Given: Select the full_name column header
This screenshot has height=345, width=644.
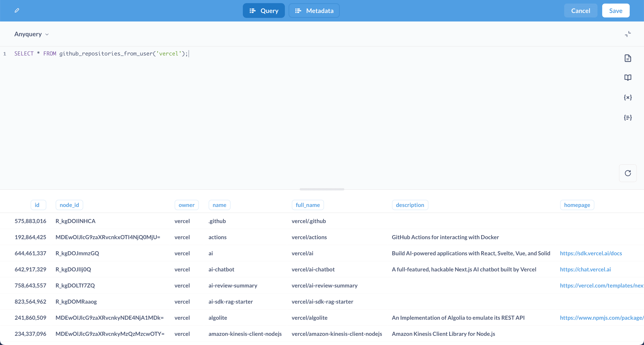Looking at the screenshot, I should point(308,205).
